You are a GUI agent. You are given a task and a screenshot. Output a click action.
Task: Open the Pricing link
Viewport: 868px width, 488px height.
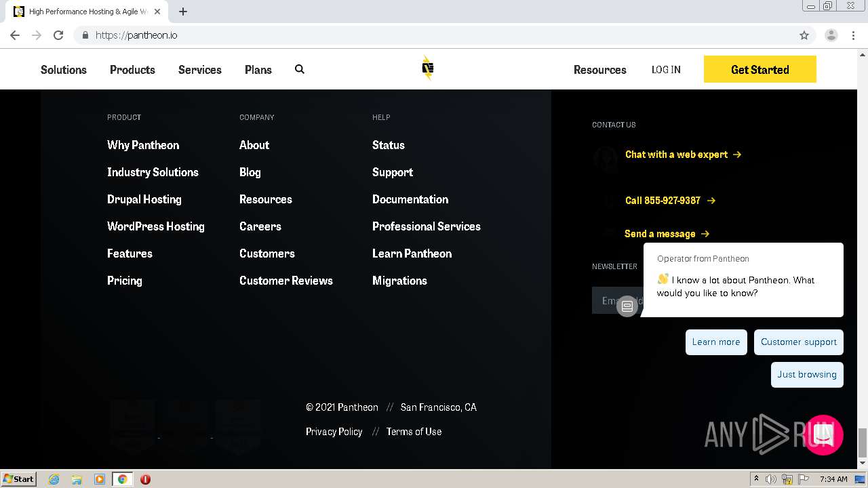125,281
